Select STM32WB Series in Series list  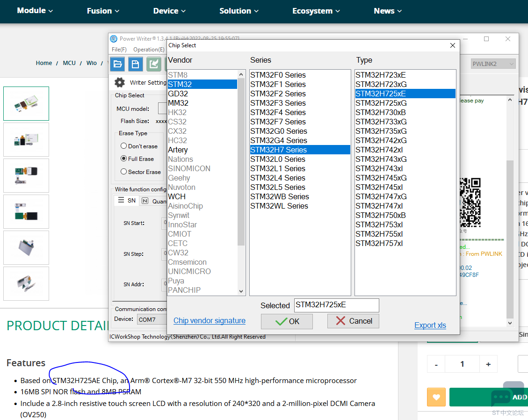pos(300,197)
